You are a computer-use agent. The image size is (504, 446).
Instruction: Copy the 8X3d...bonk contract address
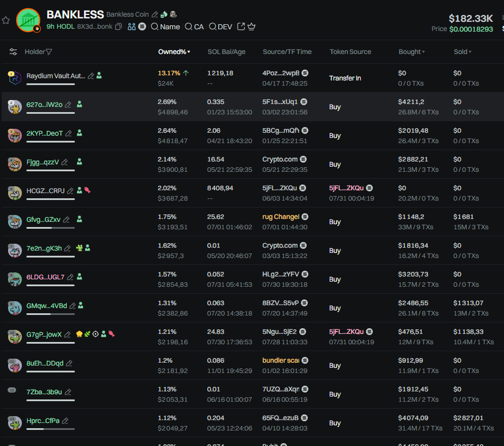click(x=119, y=26)
